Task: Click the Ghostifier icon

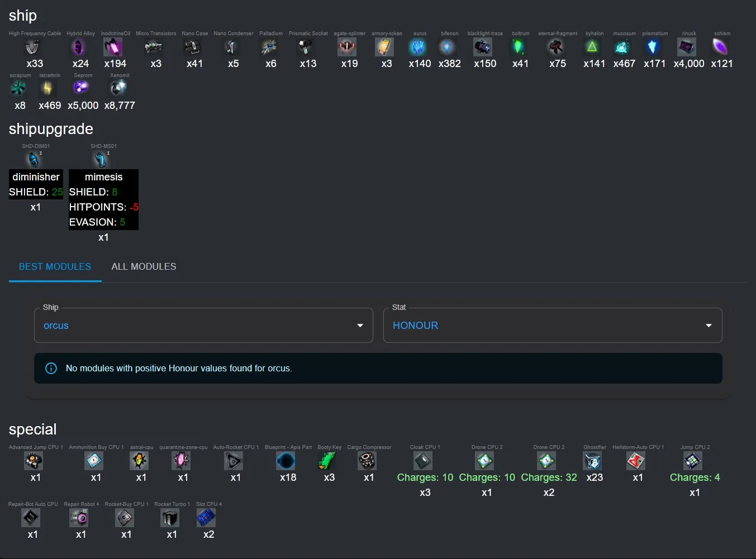Action: click(x=593, y=461)
